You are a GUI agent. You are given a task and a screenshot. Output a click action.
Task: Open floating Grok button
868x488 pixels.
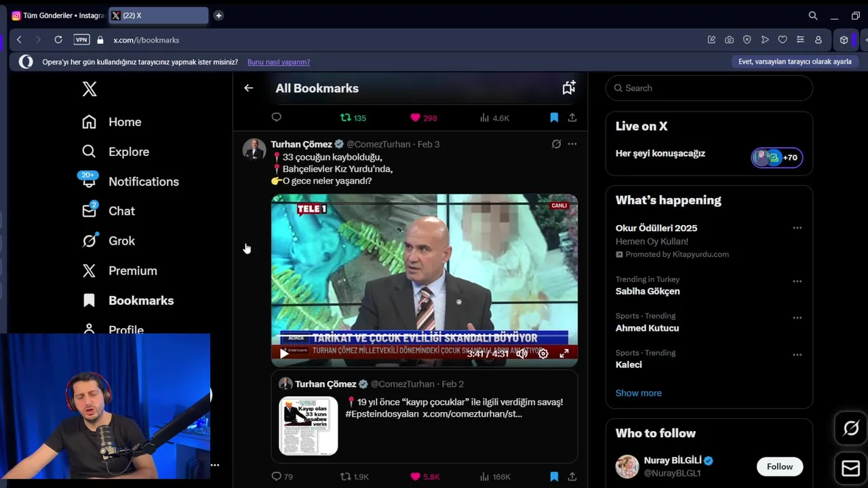tap(851, 428)
